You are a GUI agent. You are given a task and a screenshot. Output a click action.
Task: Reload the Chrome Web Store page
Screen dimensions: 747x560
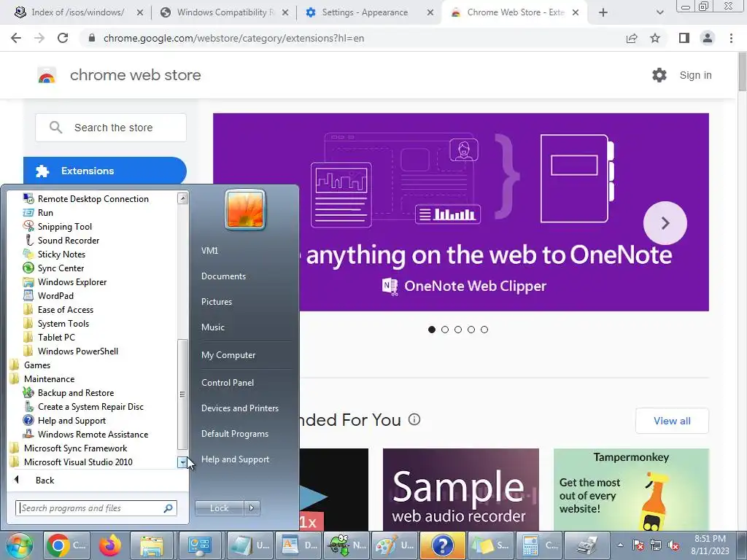click(x=63, y=38)
